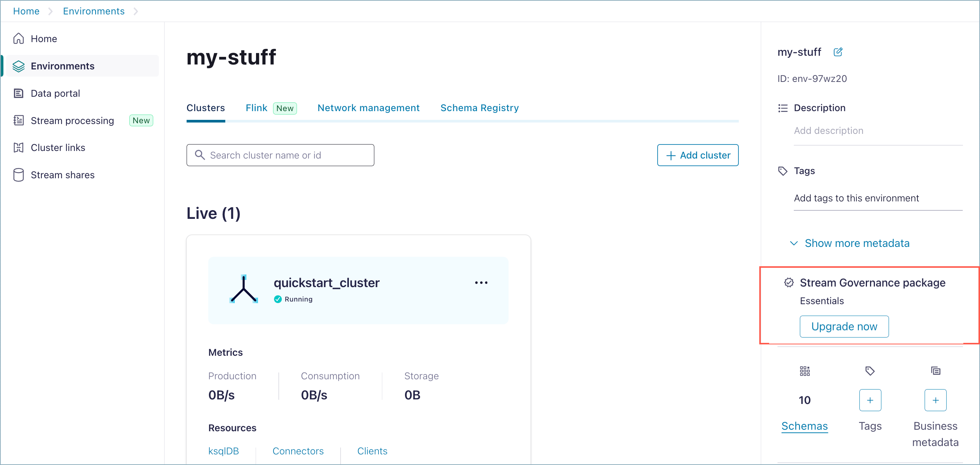Screen dimensions: 980x465
Task: Switch to the Schema Registry tab
Action: pos(479,108)
